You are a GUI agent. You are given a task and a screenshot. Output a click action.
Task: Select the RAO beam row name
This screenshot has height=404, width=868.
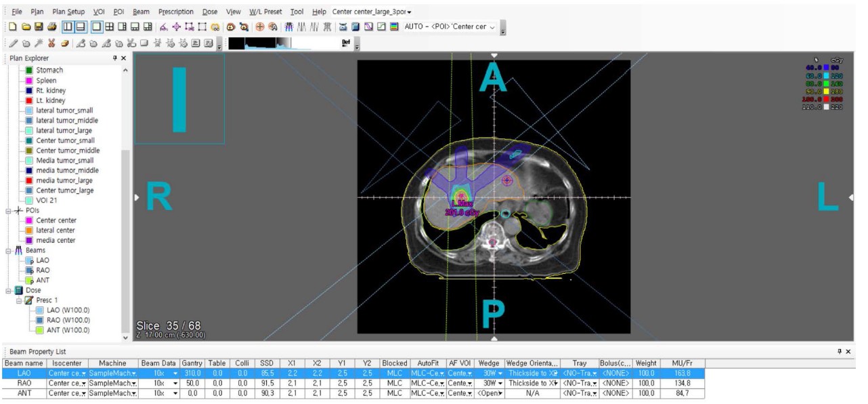24,383
